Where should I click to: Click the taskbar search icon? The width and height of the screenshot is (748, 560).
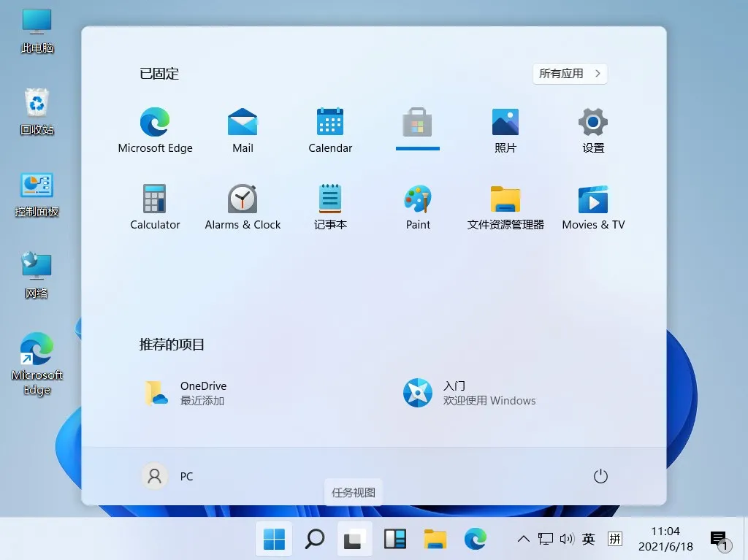click(314, 539)
